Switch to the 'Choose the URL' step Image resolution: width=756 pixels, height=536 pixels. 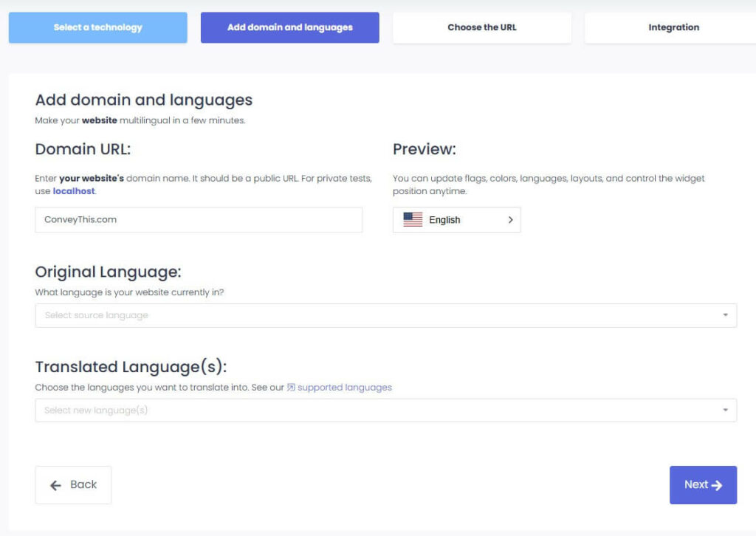point(482,27)
